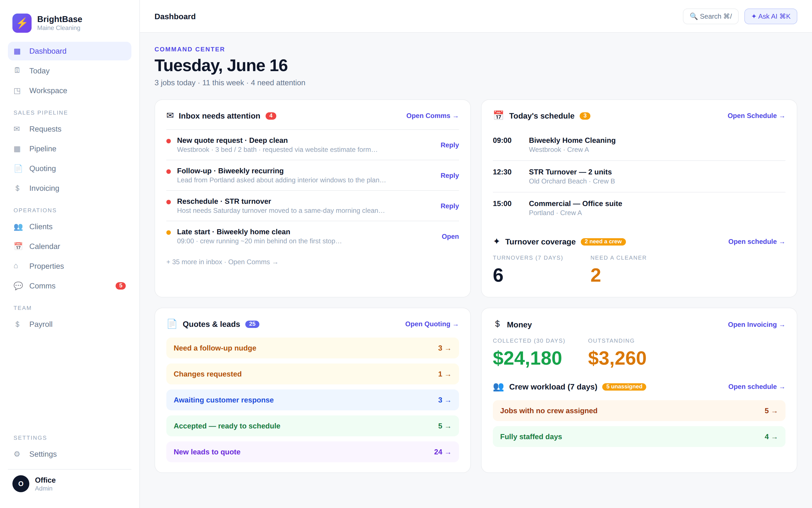This screenshot has width=812, height=508.
Task: Click Open Invoicing link
Action: pos(756,325)
